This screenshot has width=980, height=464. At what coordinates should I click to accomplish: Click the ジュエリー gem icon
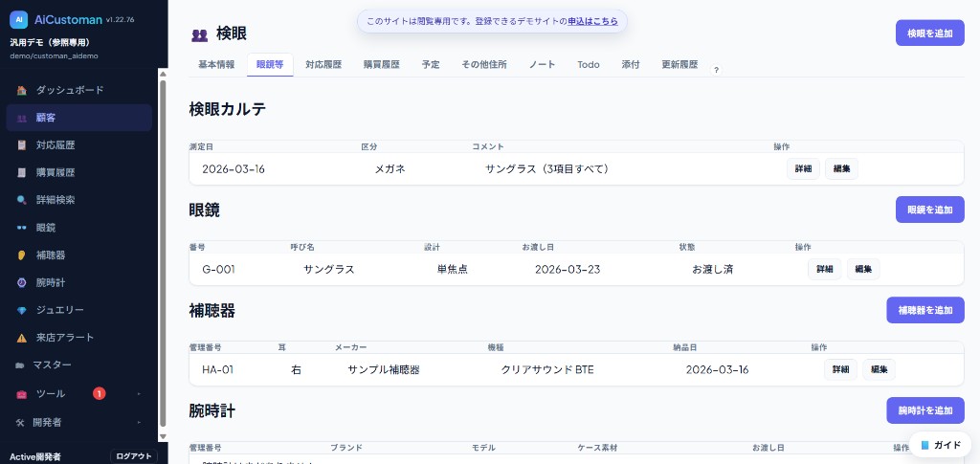pos(22,310)
